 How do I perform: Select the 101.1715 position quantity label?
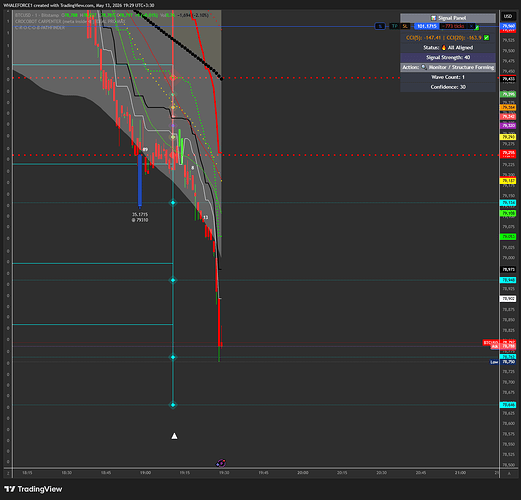[427, 26]
